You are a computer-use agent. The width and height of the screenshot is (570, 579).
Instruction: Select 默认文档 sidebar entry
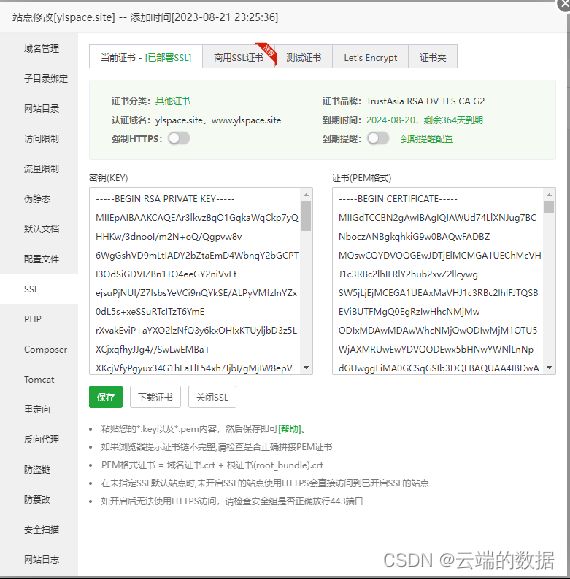click(41, 229)
